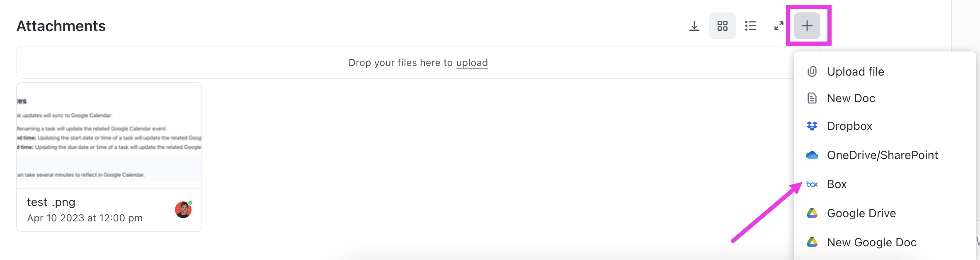Click the upload link in the drop zone
980x260 pixels.
tap(472, 63)
